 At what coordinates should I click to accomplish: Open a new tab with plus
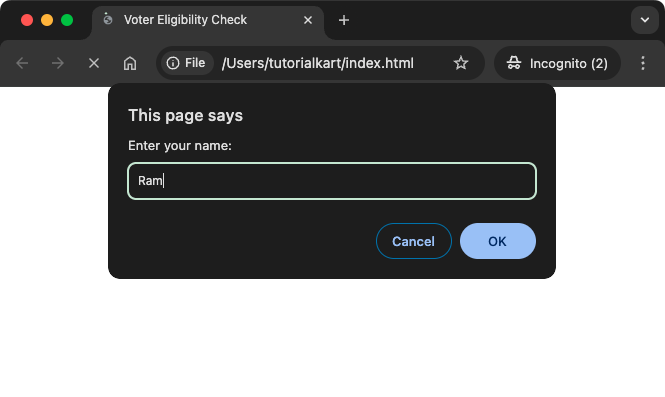click(344, 20)
